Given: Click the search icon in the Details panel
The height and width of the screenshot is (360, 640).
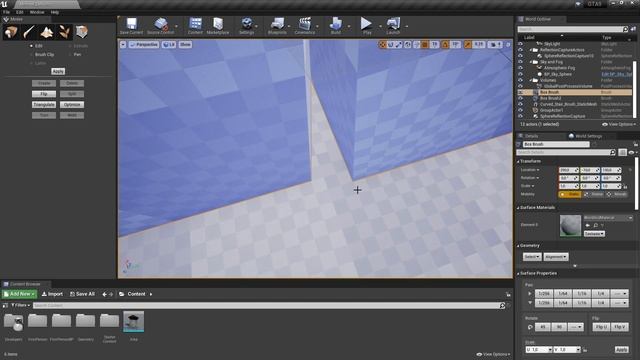Looking at the screenshot, I should pos(612,152).
